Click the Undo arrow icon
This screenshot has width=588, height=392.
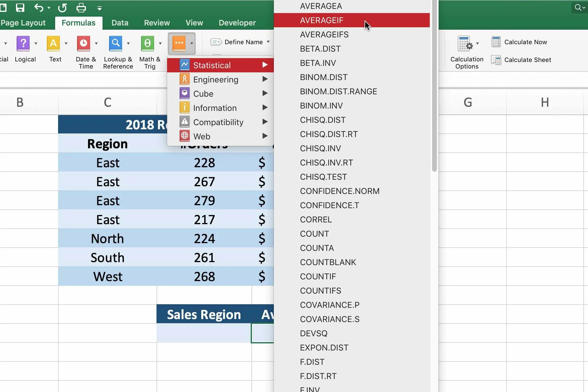click(39, 8)
